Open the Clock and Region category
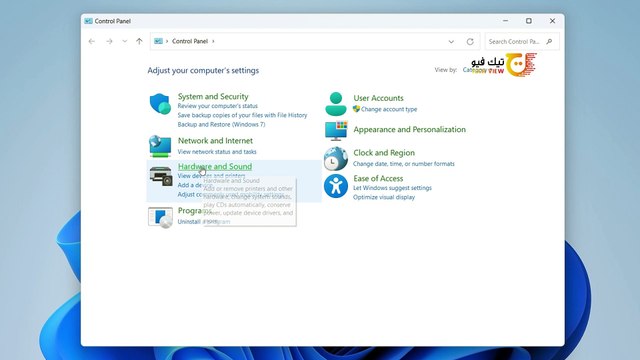This screenshot has width=640, height=360. [384, 153]
